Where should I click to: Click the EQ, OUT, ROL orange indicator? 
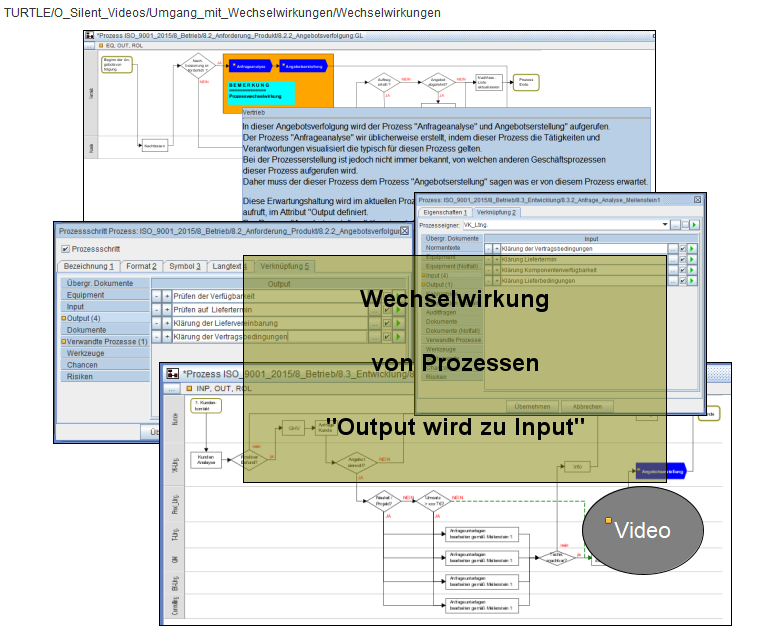pyautogui.click(x=101, y=45)
